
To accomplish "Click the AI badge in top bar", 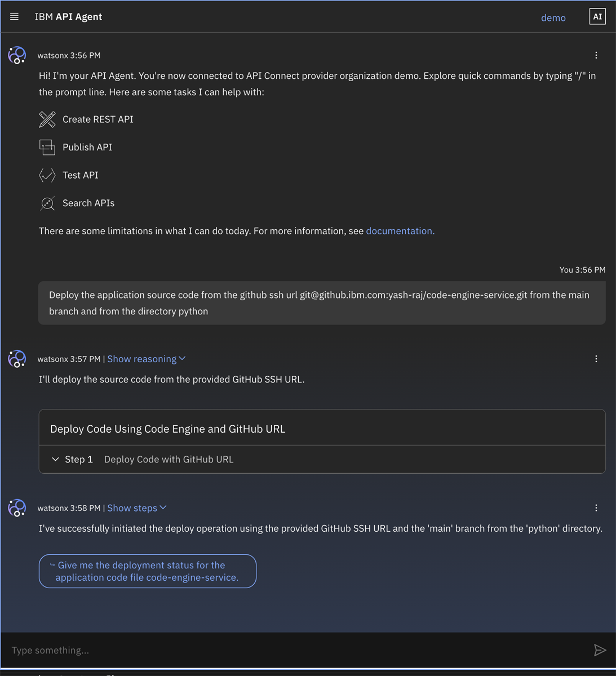I will (x=597, y=16).
